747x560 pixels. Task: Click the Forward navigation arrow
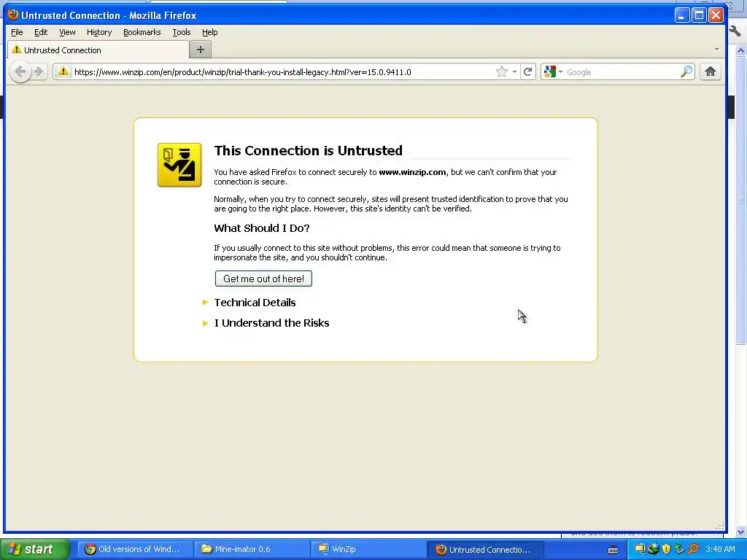(x=39, y=72)
